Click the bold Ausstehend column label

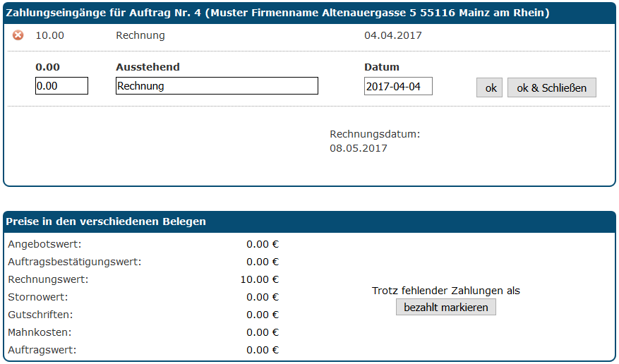point(148,68)
